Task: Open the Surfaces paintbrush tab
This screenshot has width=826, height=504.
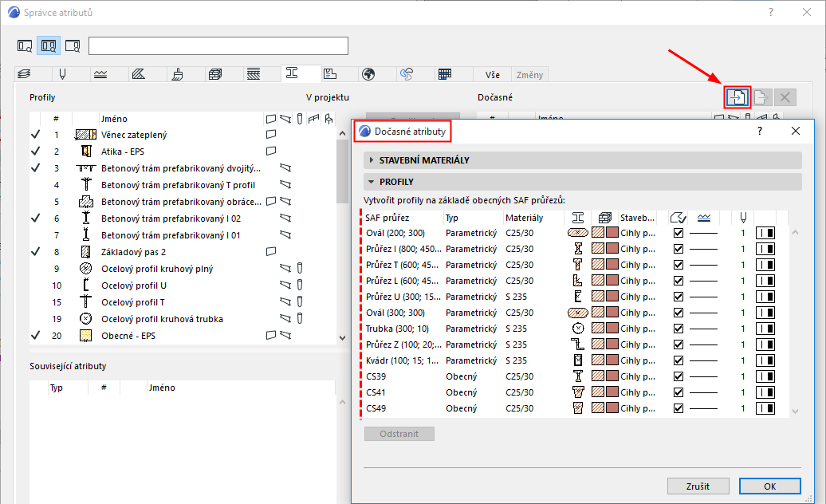Action: point(177,74)
